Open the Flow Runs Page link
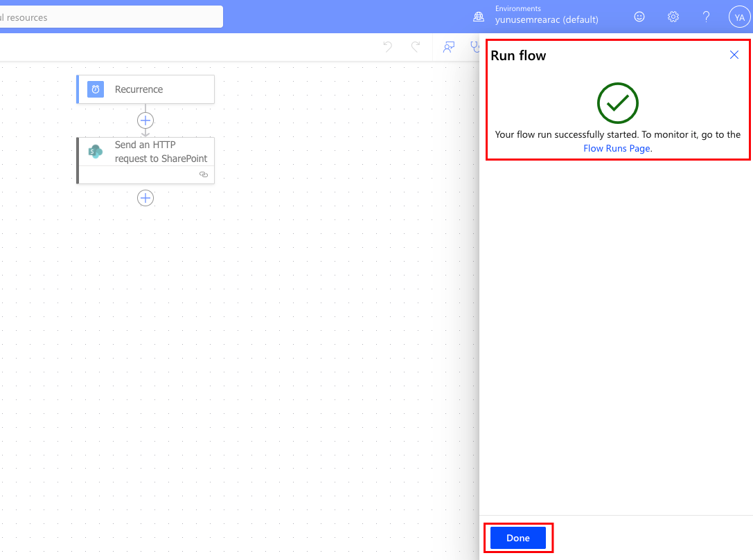The height and width of the screenshot is (560, 753). pyautogui.click(x=617, y=148)
